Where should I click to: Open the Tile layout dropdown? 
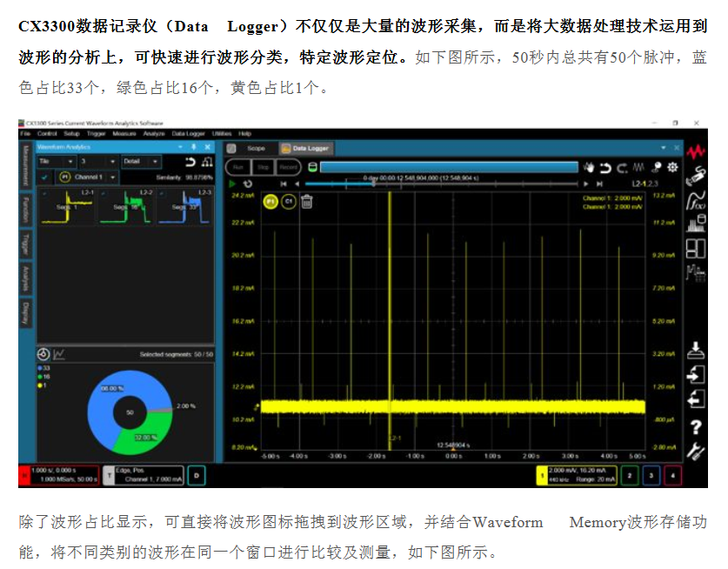[57, 162]
